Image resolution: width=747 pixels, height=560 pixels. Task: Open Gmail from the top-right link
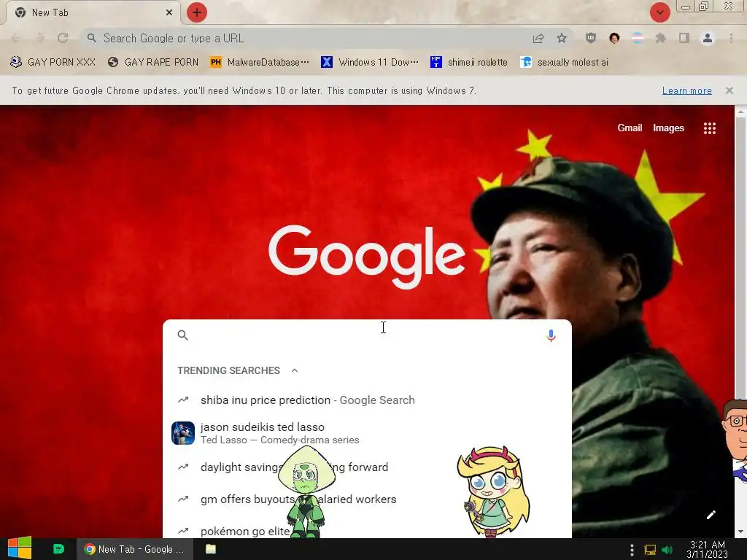(x=630, y=128)
